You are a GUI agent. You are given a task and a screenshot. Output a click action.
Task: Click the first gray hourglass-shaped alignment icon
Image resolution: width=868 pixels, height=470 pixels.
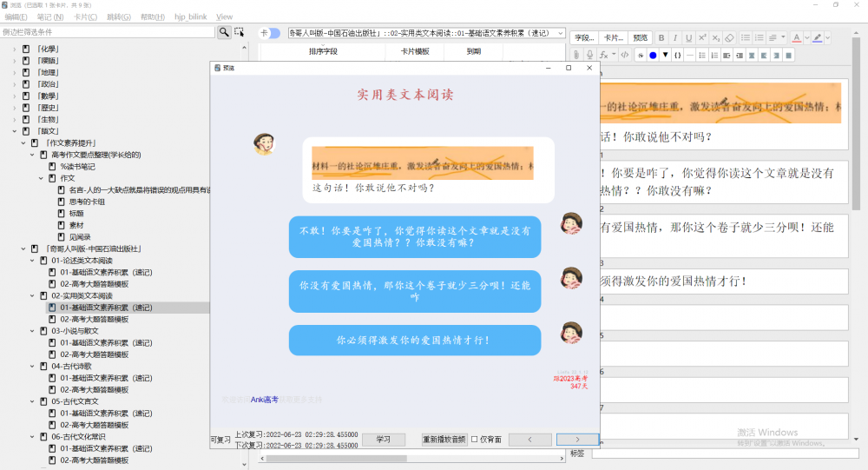752,55
